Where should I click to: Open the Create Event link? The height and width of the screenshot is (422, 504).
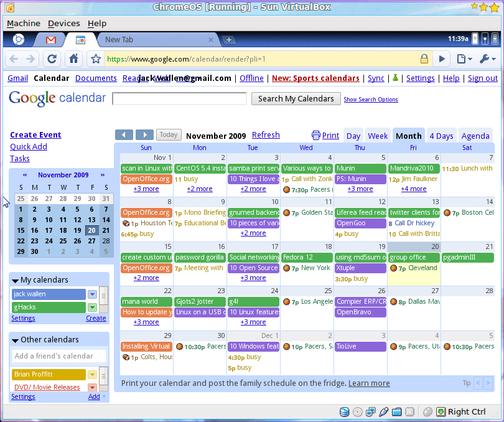[35, 135]
